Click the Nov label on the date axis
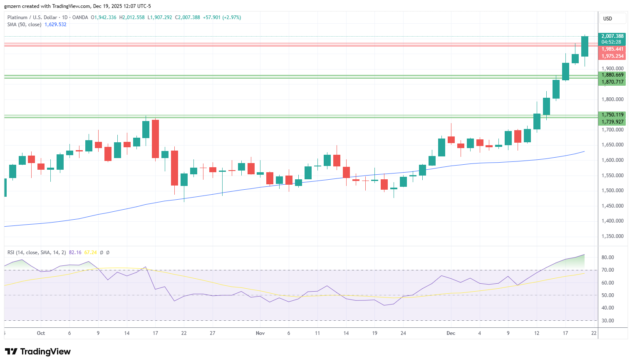Screen dimensions: 632x364 click(x=260, y=333)
